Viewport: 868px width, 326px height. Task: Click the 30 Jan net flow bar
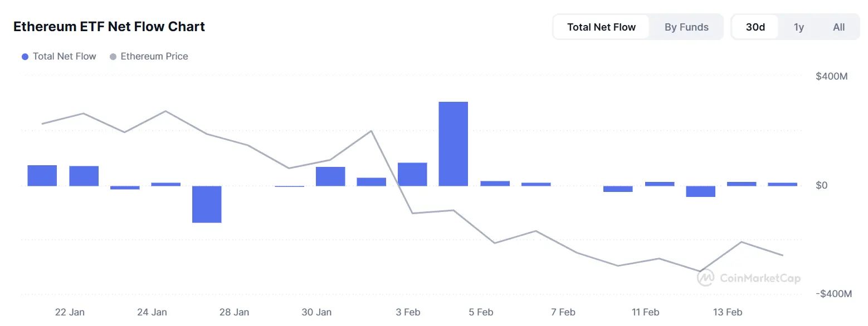click(330, 176)
